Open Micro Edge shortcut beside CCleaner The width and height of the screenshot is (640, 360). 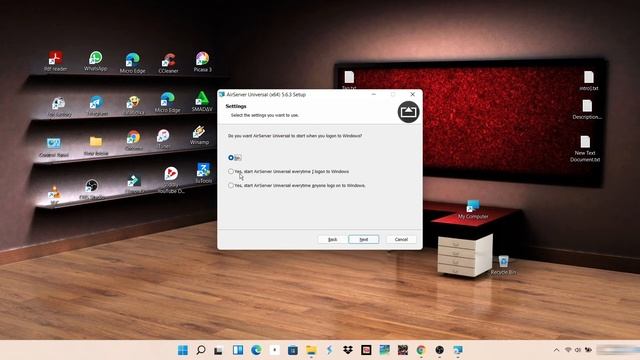click(133, 63)
